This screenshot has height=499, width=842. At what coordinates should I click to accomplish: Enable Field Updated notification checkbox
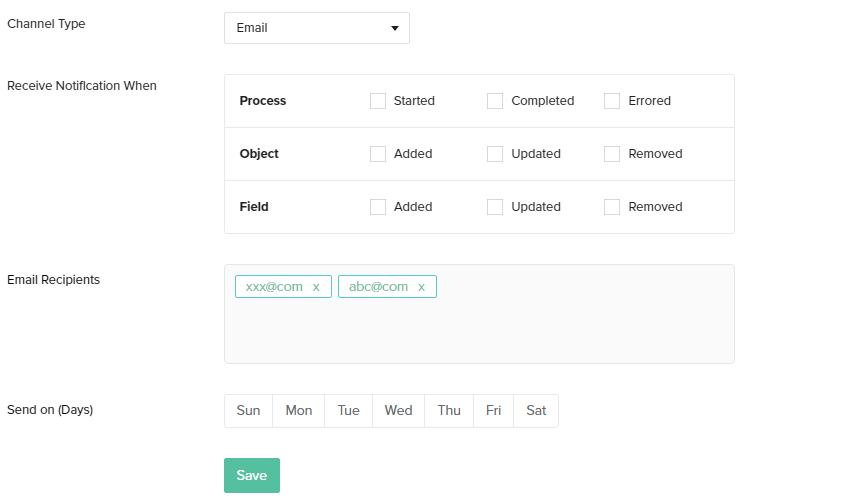point(495,207)
